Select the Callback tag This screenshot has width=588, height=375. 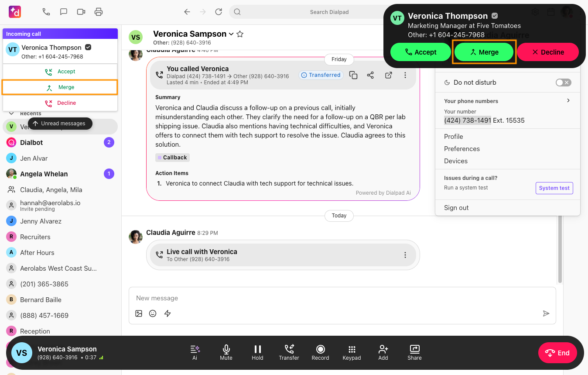(172, 158)
